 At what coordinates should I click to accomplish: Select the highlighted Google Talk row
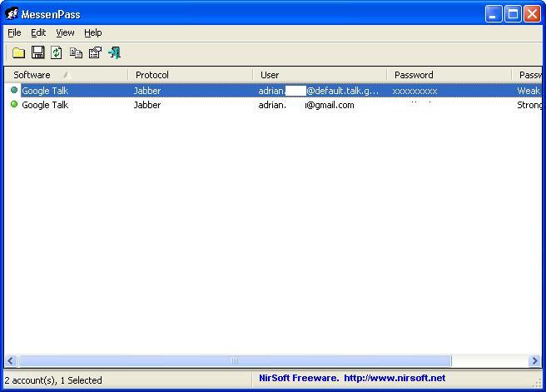273,91
